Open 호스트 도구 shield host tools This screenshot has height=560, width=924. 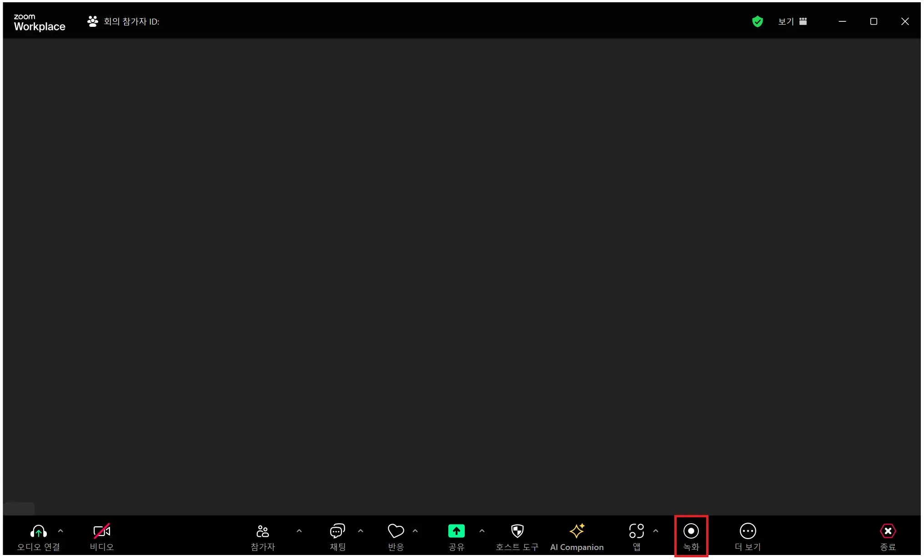click(517, 531)
